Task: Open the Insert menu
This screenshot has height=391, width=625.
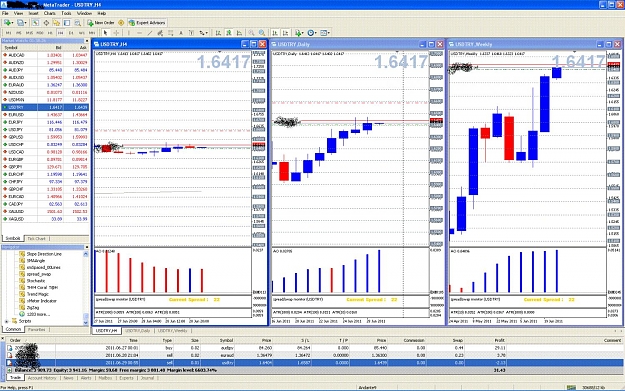Action: tap(33, 13)
